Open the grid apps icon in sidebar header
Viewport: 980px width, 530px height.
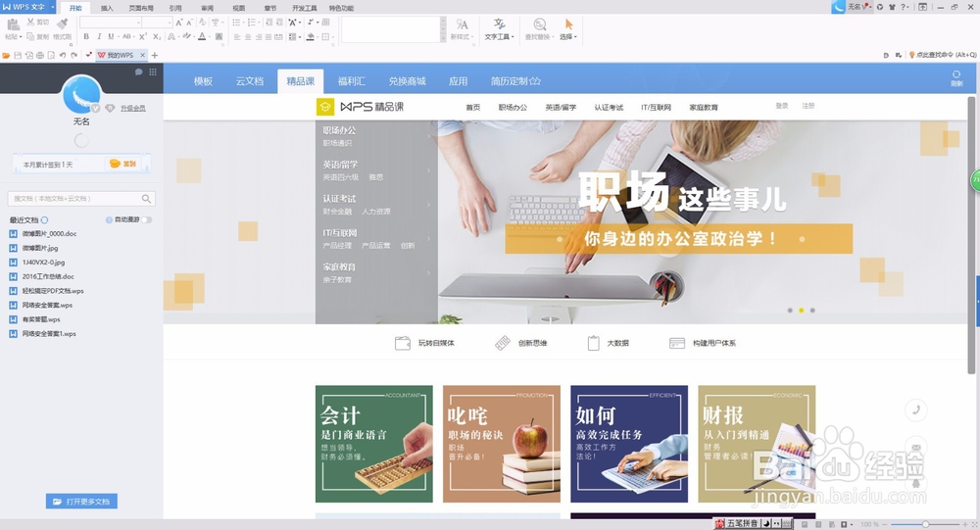[x=153, y=72]
